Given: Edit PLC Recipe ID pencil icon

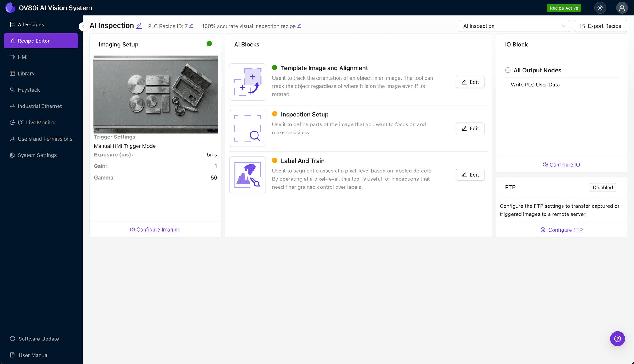Looking at the screenshot, I should [x=191, y=26].
